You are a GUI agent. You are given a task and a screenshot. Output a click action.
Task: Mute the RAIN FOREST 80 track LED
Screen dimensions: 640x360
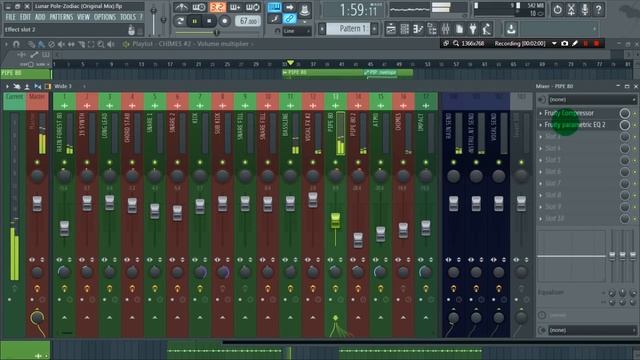[x=64, y=162]
